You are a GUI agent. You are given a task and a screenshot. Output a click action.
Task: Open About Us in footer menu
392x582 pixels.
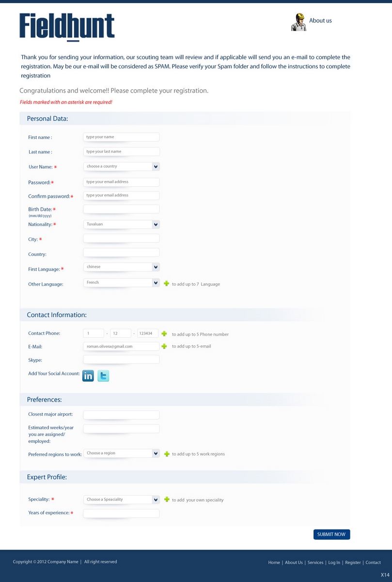tap(294, 563)
